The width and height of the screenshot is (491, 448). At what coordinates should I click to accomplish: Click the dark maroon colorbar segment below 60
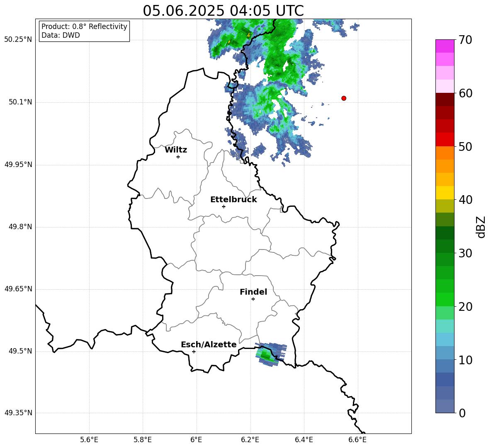coord(445,99)
